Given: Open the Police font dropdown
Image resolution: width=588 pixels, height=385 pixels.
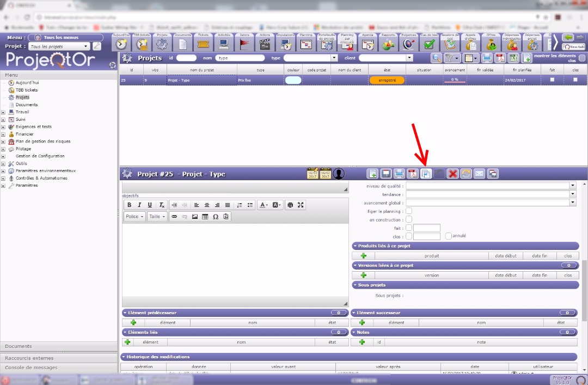Looking at the screenshot, I should [134, 217].
